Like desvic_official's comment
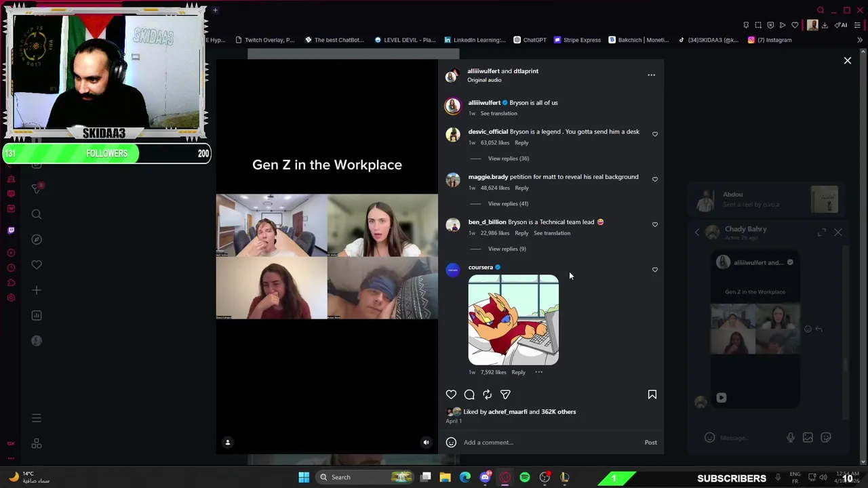Viewport: 868px width, 488px height. click(655, 134)
